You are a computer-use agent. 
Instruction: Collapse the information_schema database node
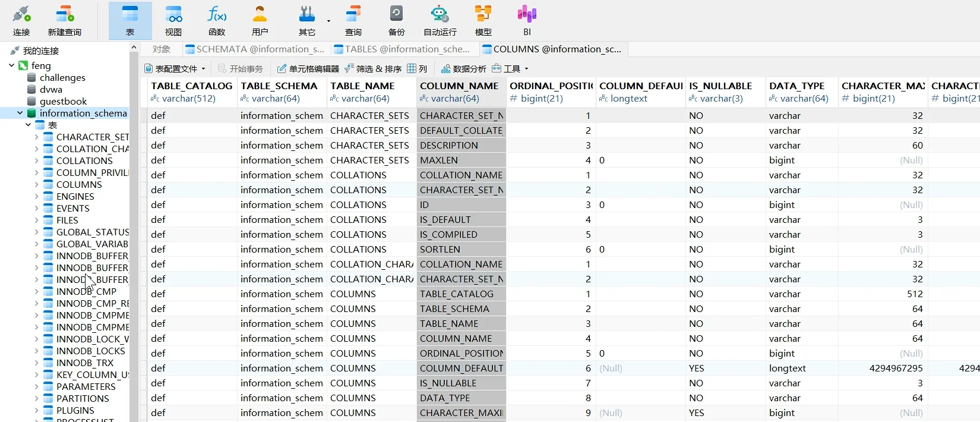(x=20, y=113)
